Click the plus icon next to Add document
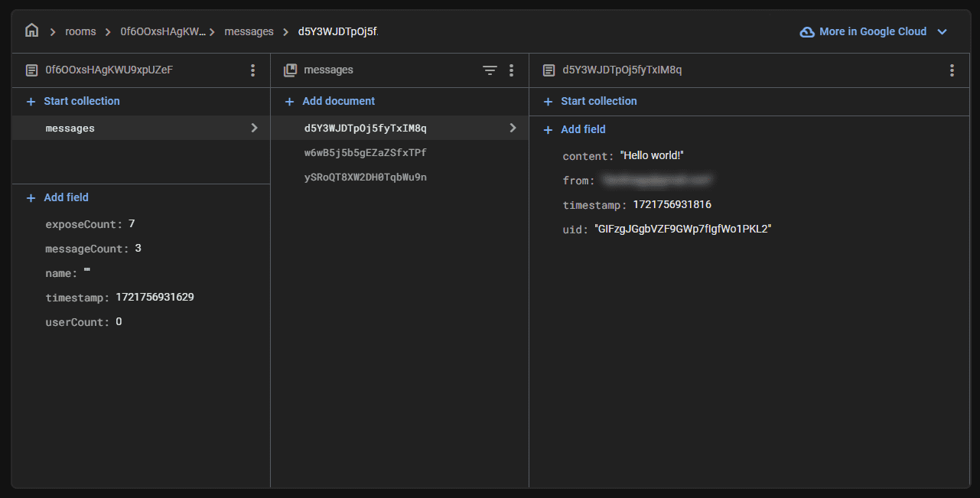This screenshot has height=498, width=980. click(289, 101)
